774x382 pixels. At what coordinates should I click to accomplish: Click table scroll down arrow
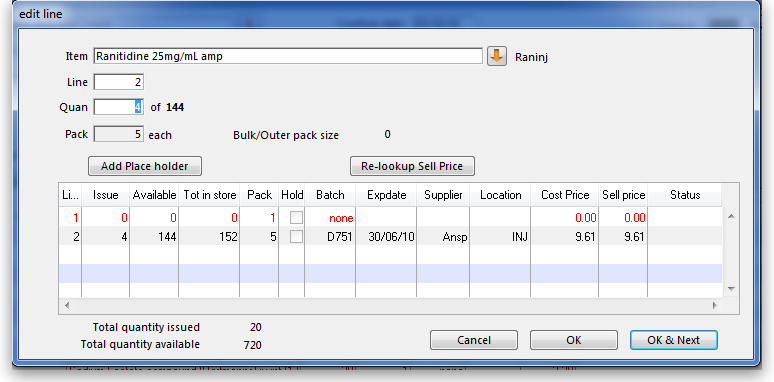[732, 289]
